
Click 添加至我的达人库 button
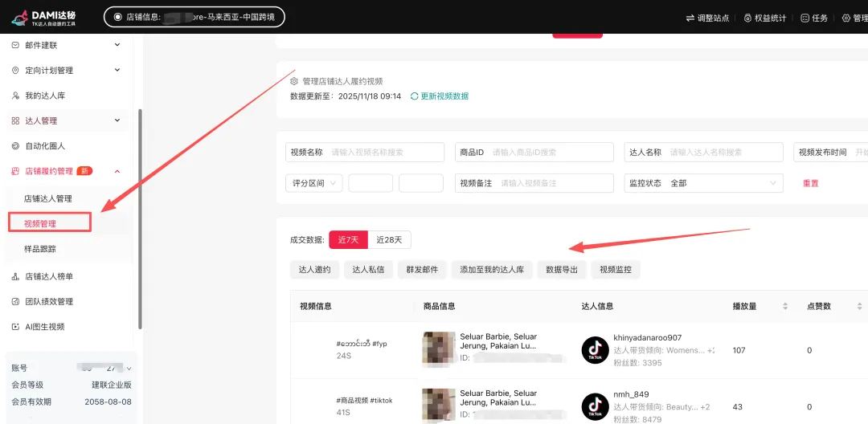click(x=492, y=270)
